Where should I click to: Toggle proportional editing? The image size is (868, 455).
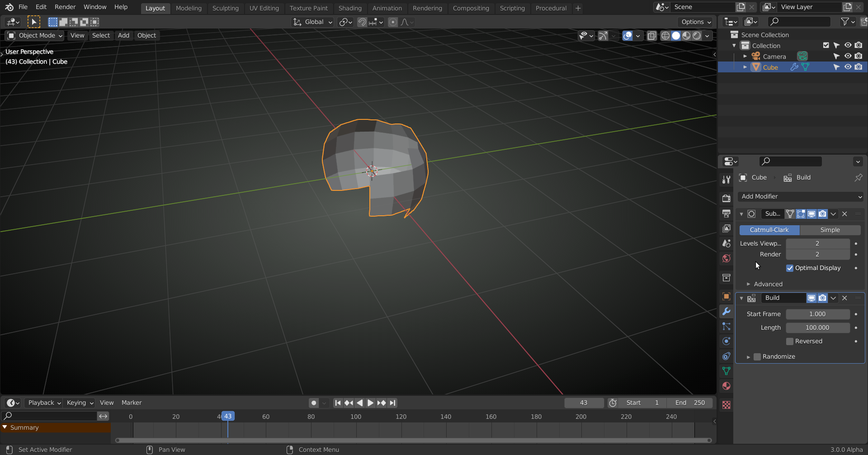393,22
